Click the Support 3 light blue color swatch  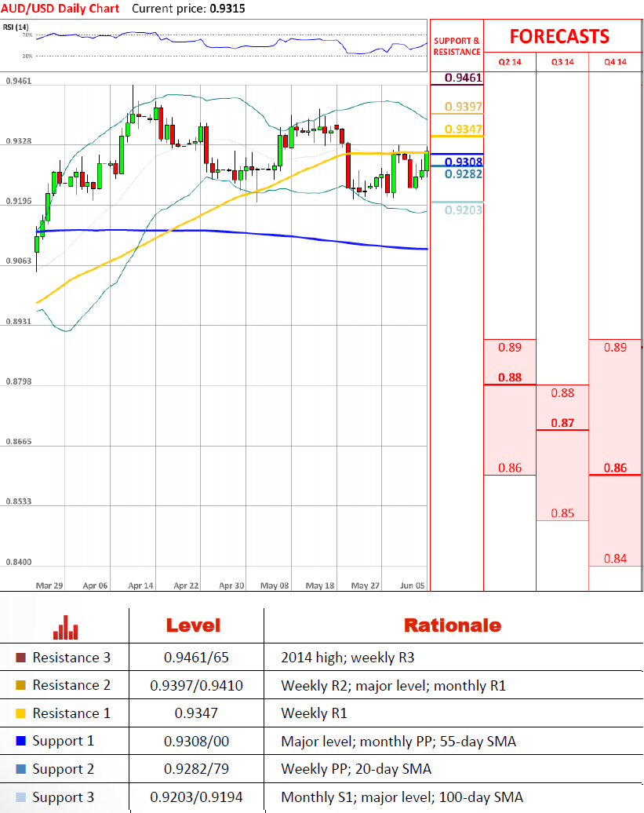[20, 797]
